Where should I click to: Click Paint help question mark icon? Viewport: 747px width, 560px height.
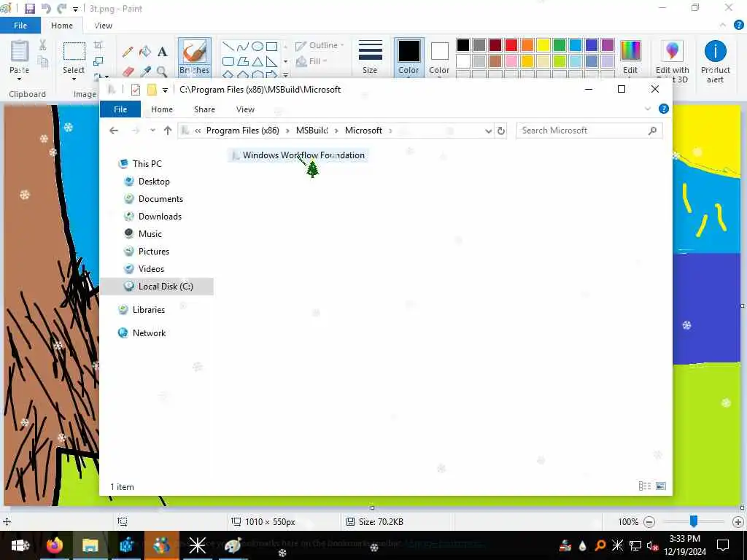point(739,26)
